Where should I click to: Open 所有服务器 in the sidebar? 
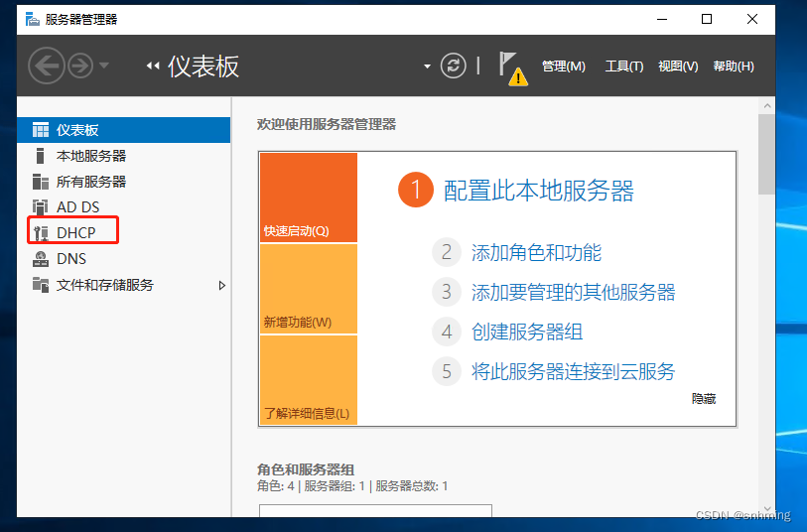(90, 182)
